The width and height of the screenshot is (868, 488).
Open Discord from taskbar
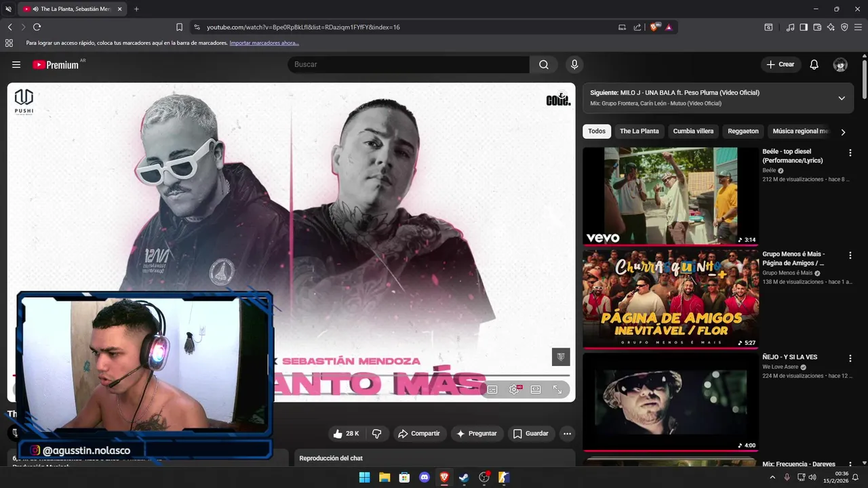[x=425, y=478]
